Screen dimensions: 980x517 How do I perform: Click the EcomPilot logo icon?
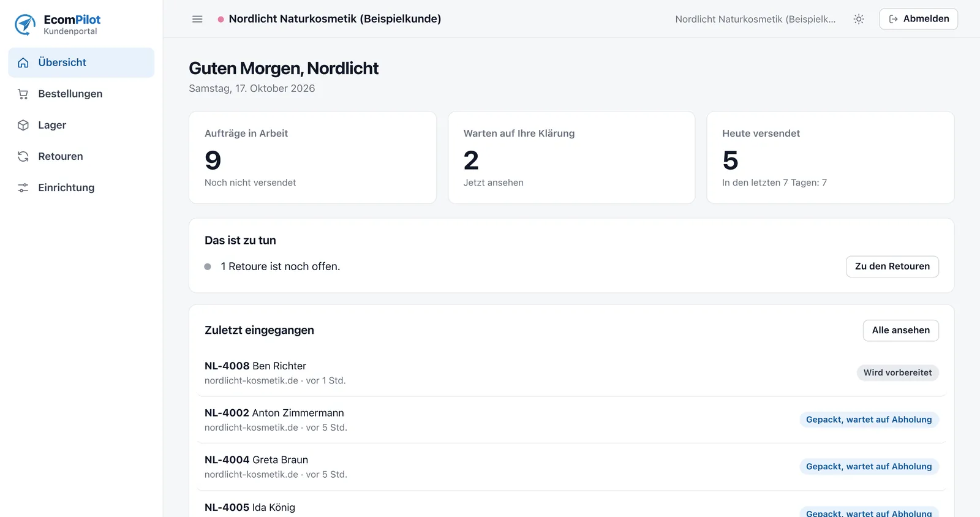(25, 25)
